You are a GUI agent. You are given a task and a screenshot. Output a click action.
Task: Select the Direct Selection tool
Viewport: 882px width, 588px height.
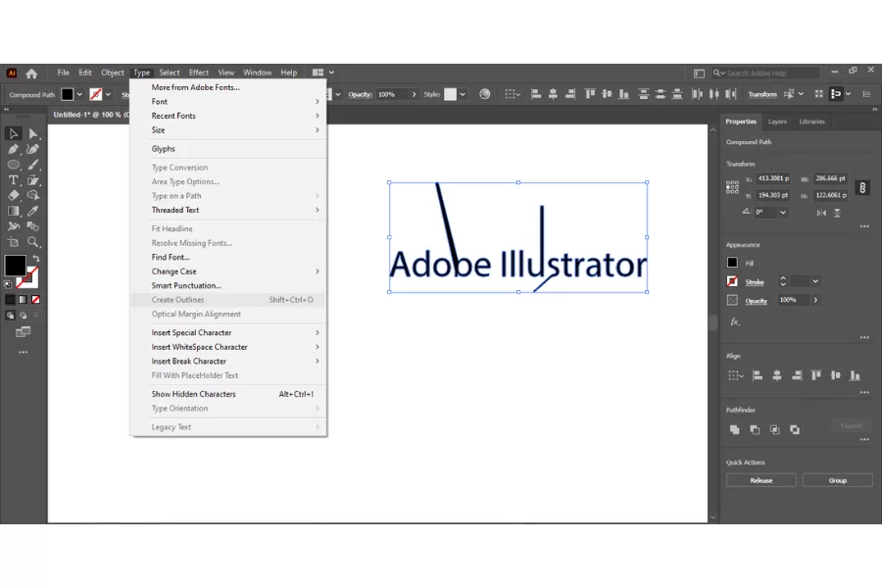33,133
